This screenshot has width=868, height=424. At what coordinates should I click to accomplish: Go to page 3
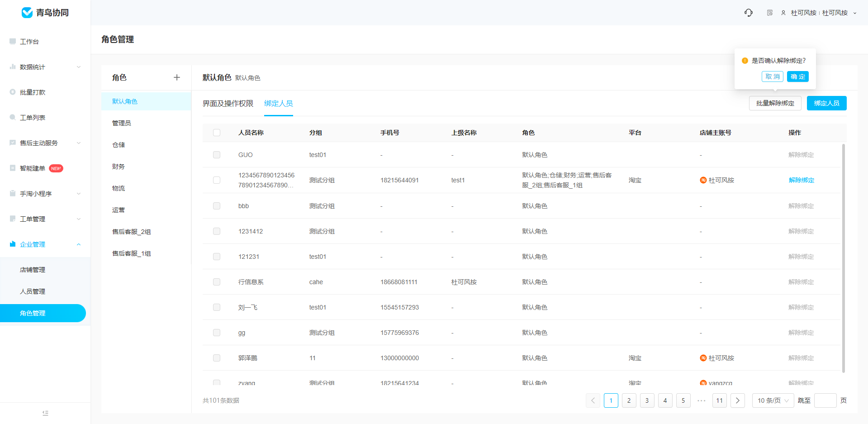click(647, 400)
